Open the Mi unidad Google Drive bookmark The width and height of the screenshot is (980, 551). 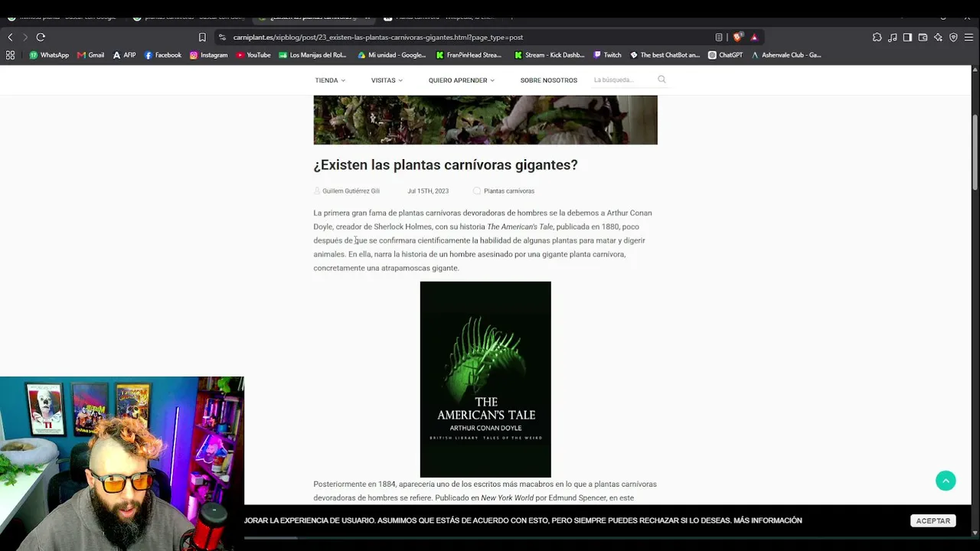[391, 55]
